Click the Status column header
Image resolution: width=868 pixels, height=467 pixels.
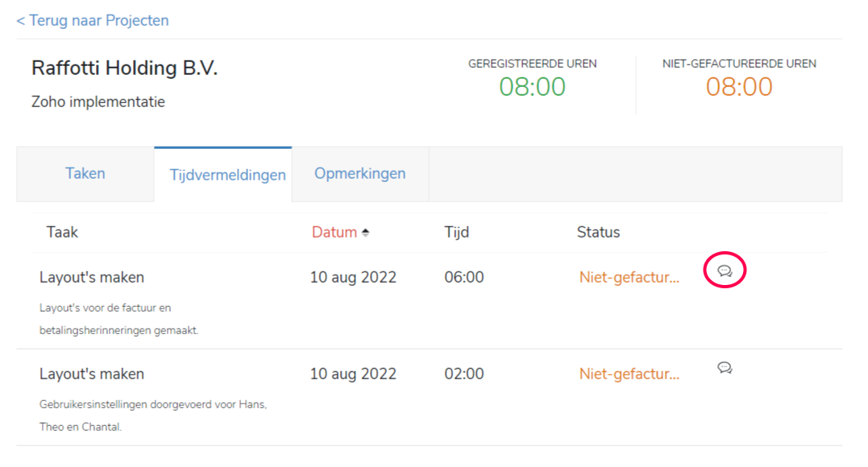click(x=598, y=233)
